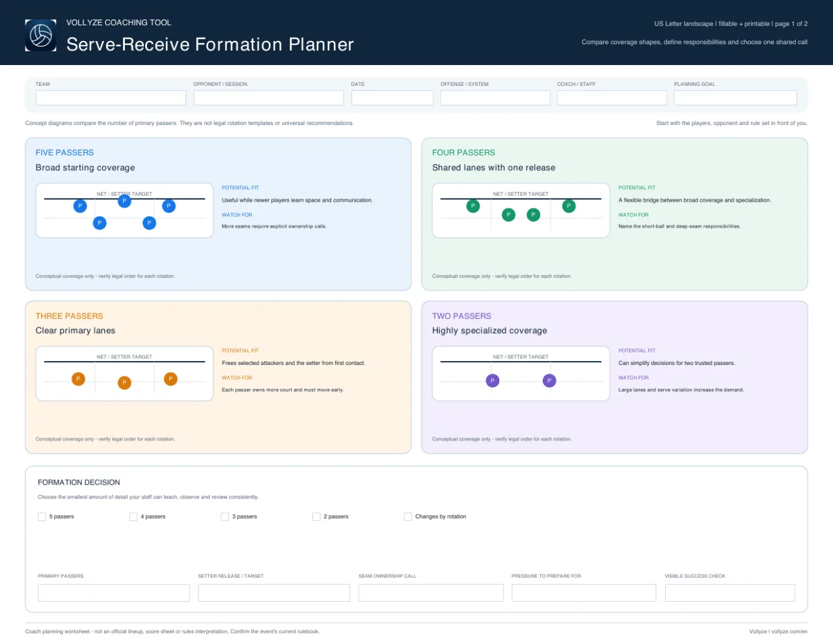Click 'More seams require explicit ownership calls.' text
This screenshot has height=644, width=833.
click(274, 226)
